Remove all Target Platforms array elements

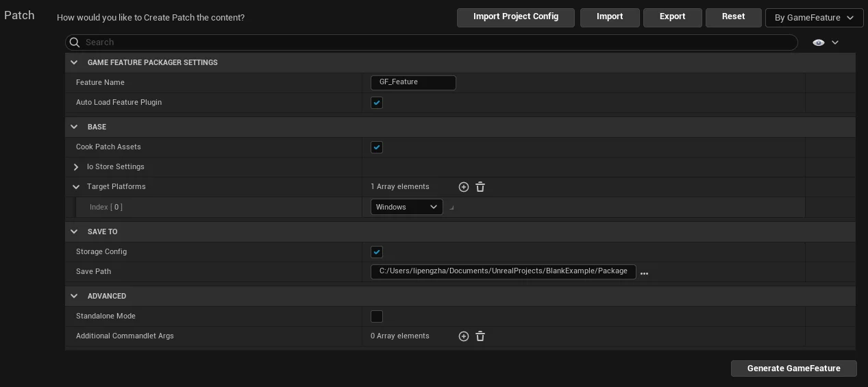click(480, 187)
